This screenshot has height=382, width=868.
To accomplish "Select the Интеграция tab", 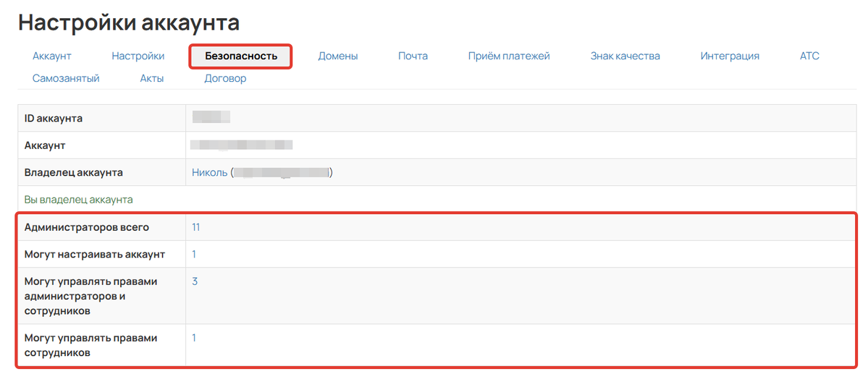I will point(730,56).
